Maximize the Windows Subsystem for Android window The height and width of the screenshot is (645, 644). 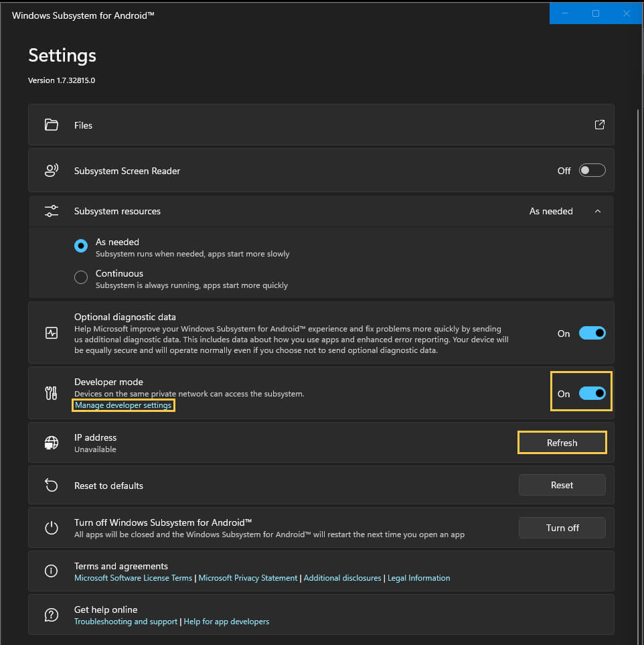pyautogui.click(x=596, y=13)
